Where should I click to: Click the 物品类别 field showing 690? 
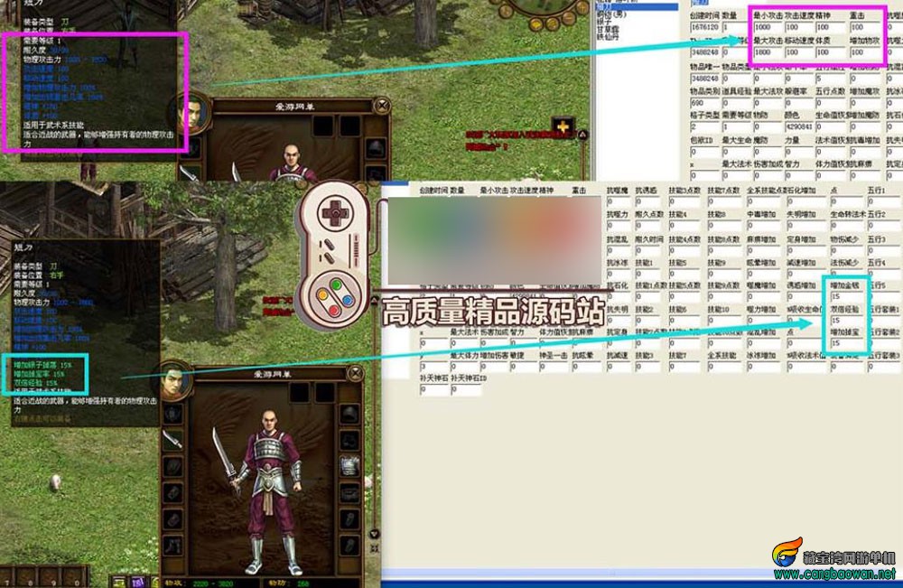tap(705, 103)
